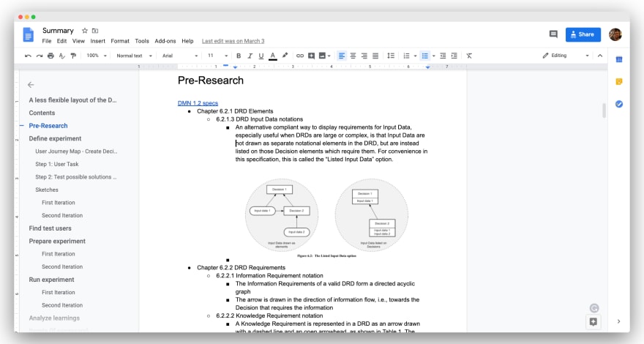Screen dimensions: 644x344
Task: Redo the last action
Action: (40, 56)
